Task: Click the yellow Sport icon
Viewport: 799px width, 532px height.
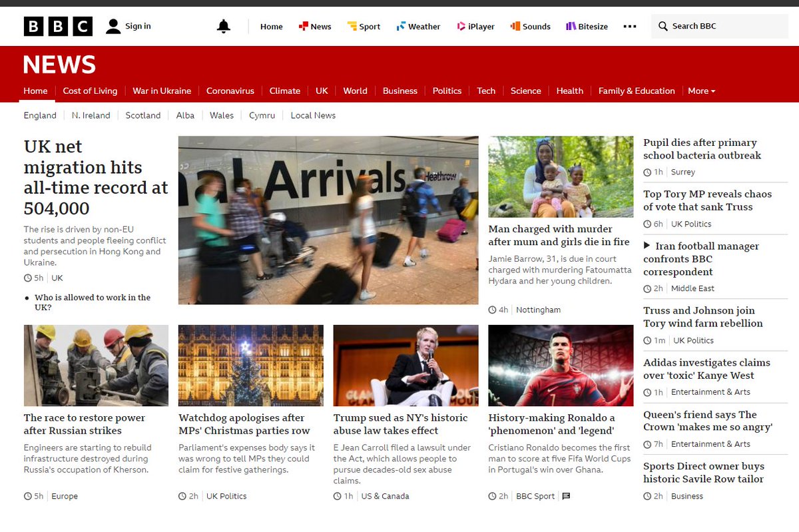Action: click(x=352, y=26)
